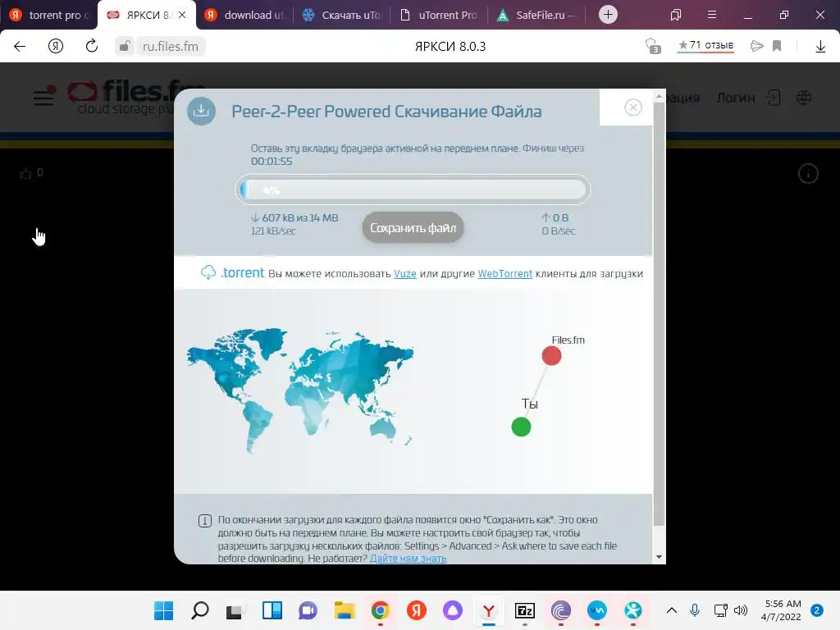840x630 pixels.
Task: Click the download progress bar
Action: point(413,189)
